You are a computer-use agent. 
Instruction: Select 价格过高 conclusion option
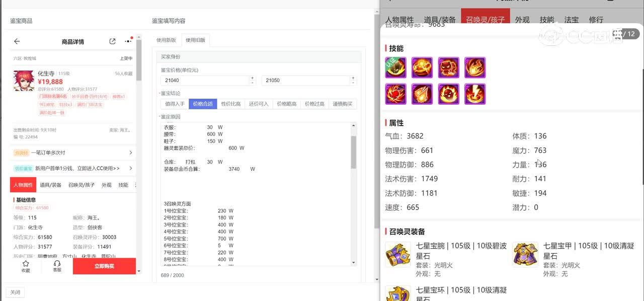click(x=314, y=104)
